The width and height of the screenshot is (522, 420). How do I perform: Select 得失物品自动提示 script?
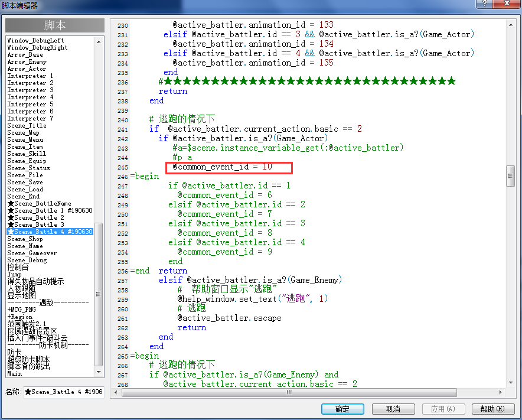(x=35, y=281)
